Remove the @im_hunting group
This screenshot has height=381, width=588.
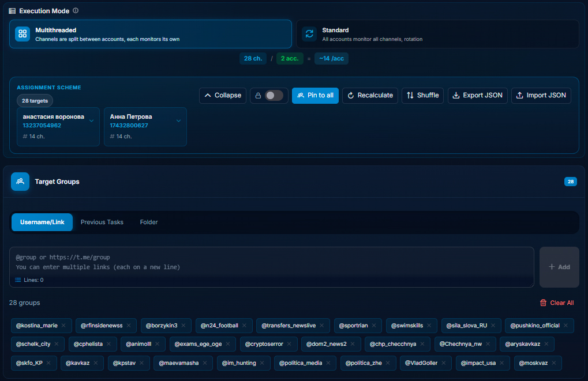point(262,363)
